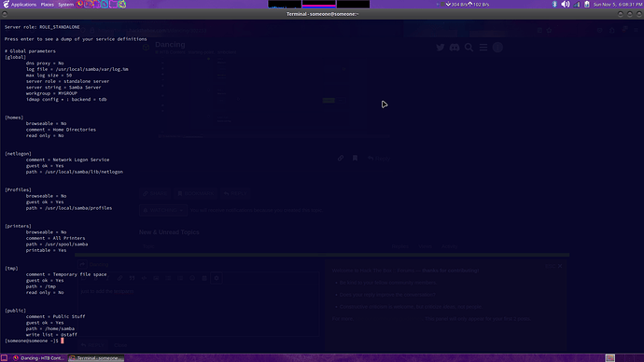Click the path = /home/samba line

50,328
